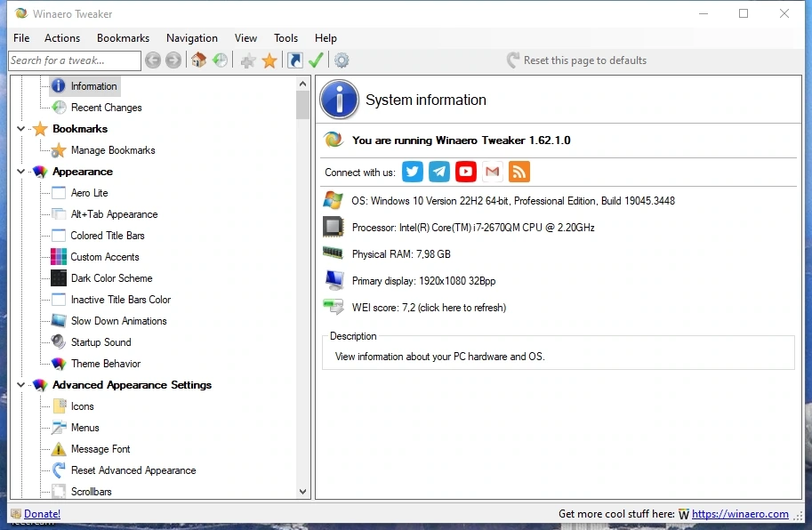
Task: Open the Telegram connect icon
Action: tap(439, 172)
